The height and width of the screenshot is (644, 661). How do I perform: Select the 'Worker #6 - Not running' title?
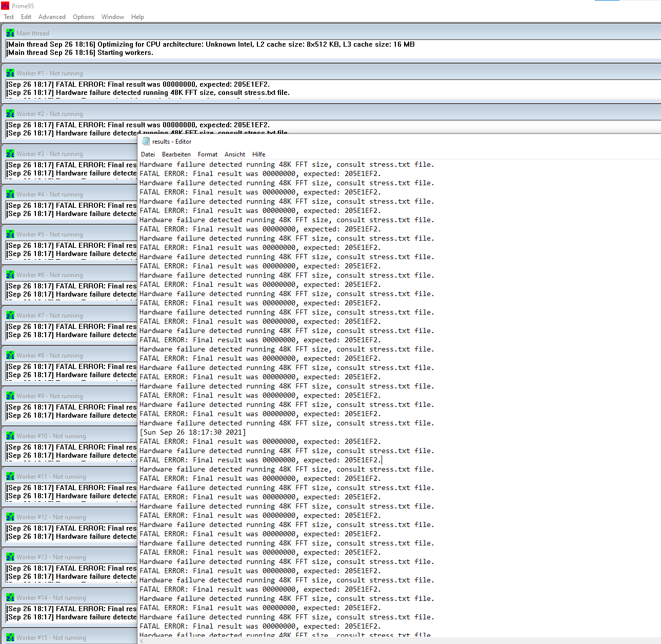pos(50,275)
